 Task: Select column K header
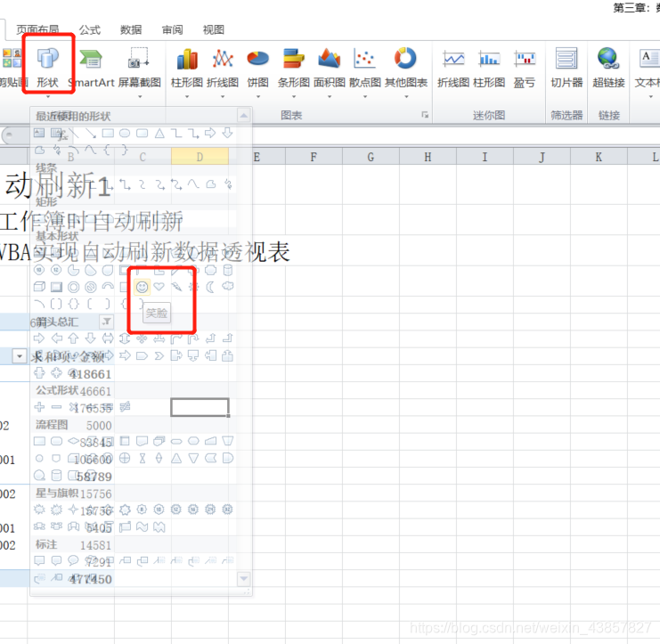599,157
